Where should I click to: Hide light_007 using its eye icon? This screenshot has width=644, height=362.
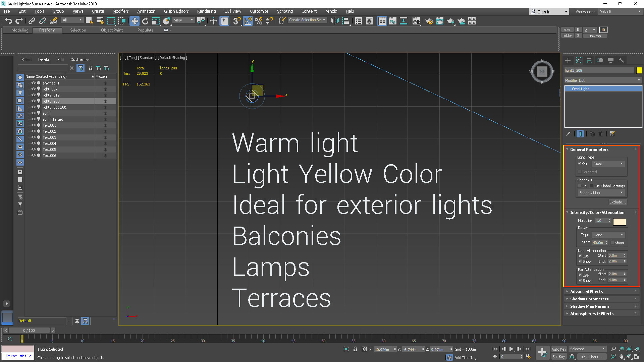[33, 89]
